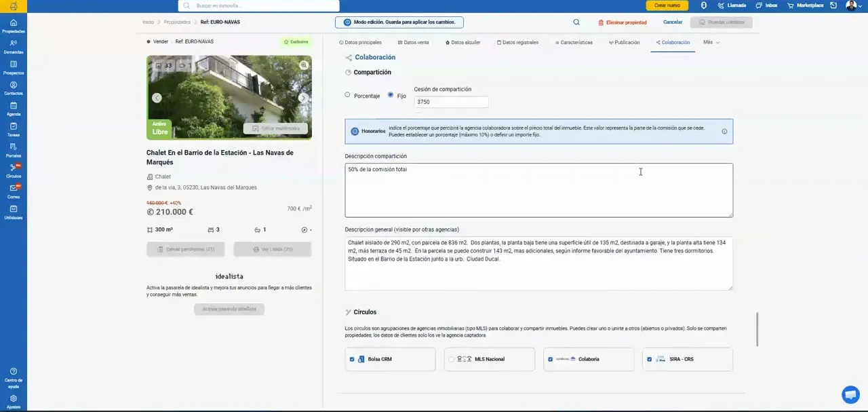
Task: Open the Datos alquiler tab
Action: pos(462,42)
